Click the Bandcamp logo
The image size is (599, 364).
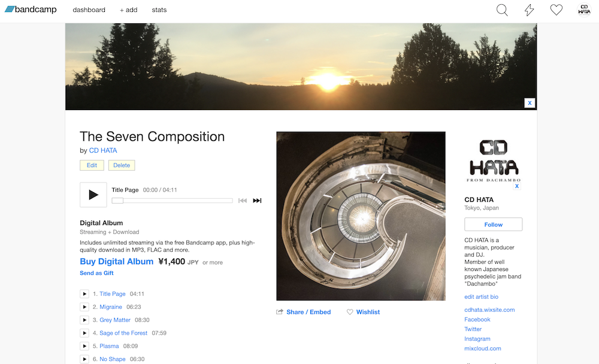[x=31, y=10]
